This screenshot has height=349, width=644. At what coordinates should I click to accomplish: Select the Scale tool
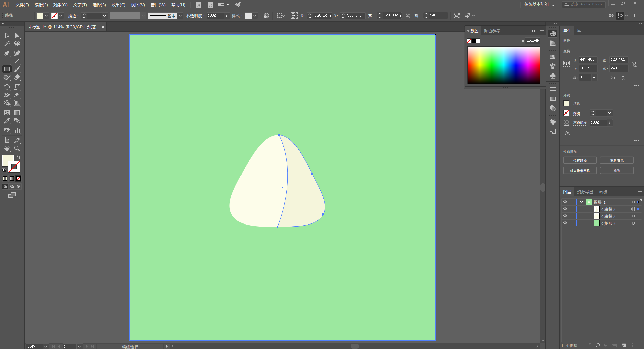point(17,87)
